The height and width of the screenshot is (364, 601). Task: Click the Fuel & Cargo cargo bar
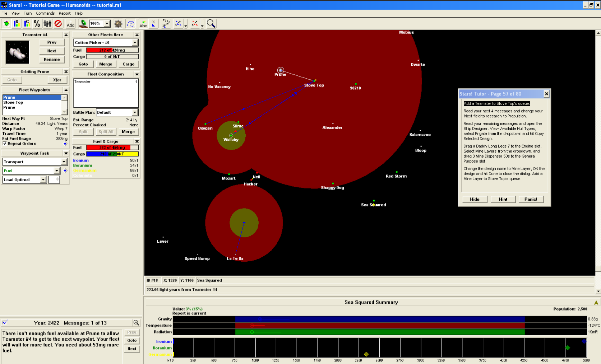112,154
